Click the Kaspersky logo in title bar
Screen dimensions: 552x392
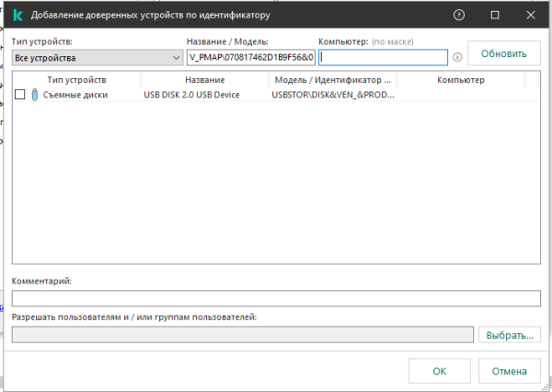pos(17,16)
